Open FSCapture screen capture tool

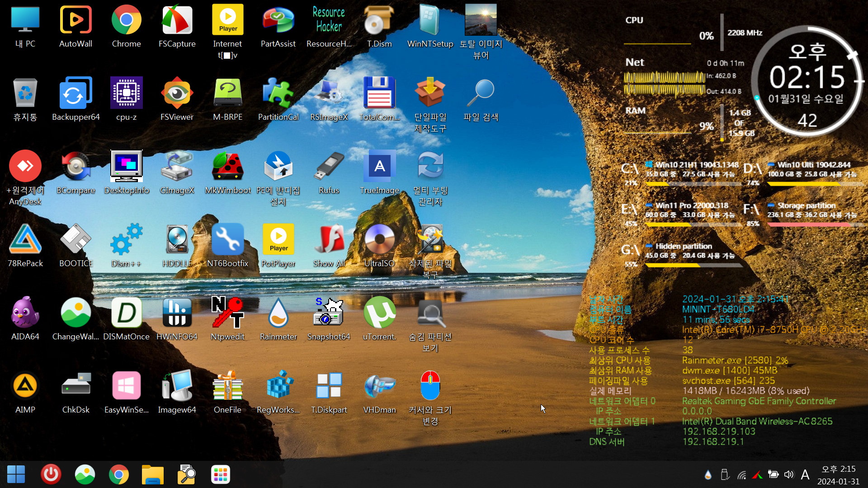(177, 26)
